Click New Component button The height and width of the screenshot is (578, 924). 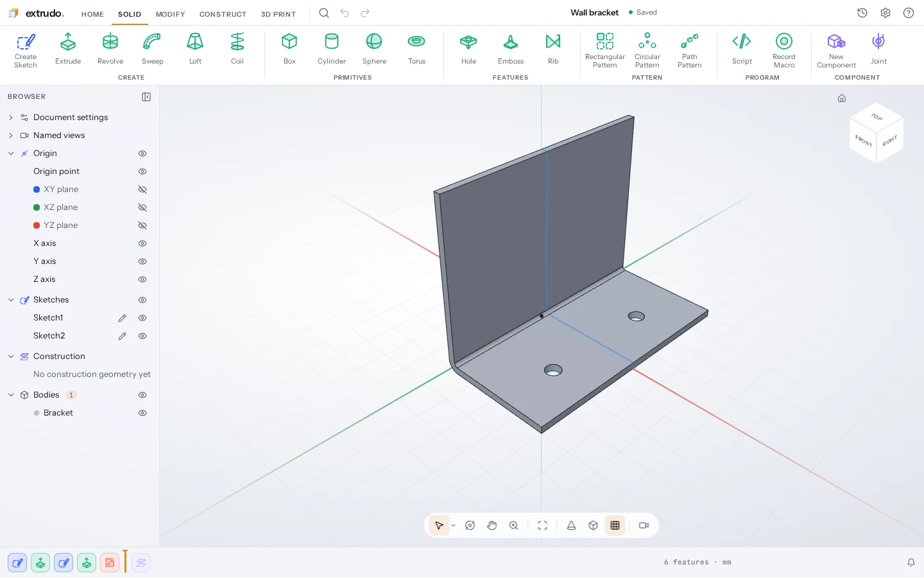pyautogui.click(x=836, y=50)
